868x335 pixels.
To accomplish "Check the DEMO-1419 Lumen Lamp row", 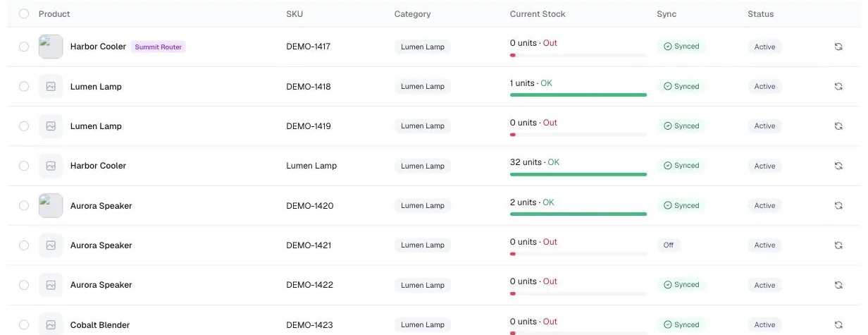I will click(x=24, y=126).
